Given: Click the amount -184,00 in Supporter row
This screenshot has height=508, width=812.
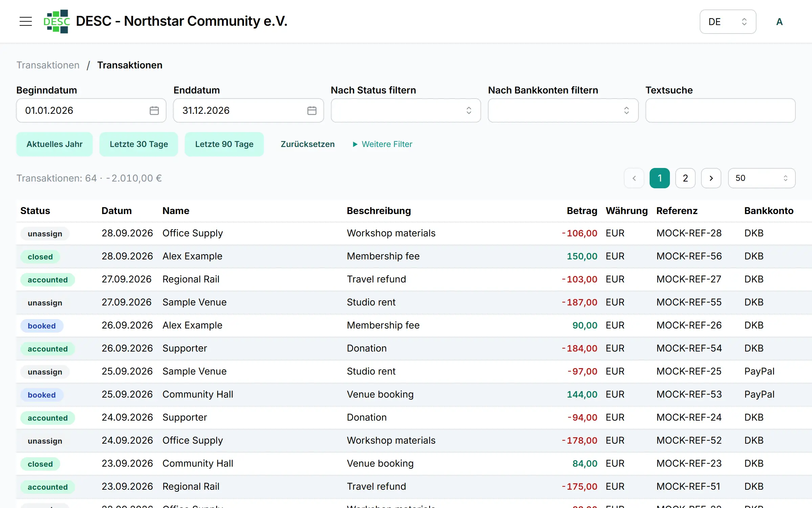Looking at the screenshot, I should pyautogui.click(x=580, y=348).
